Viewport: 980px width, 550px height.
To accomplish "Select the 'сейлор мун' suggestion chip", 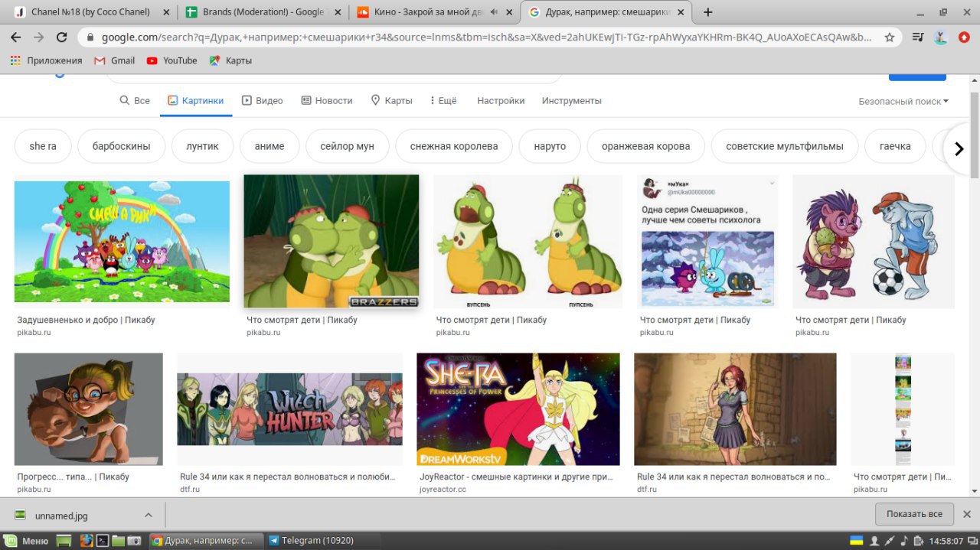I will pos(348,146).
